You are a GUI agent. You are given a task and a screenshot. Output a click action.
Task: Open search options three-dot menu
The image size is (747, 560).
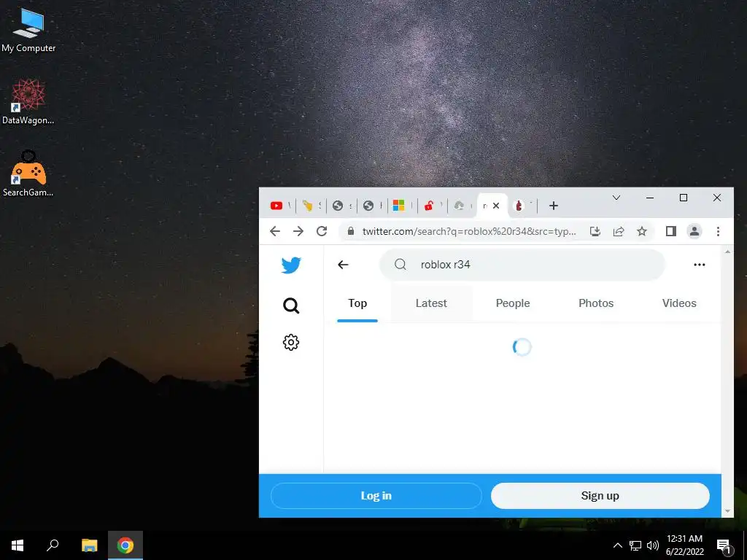pos(699,265)
